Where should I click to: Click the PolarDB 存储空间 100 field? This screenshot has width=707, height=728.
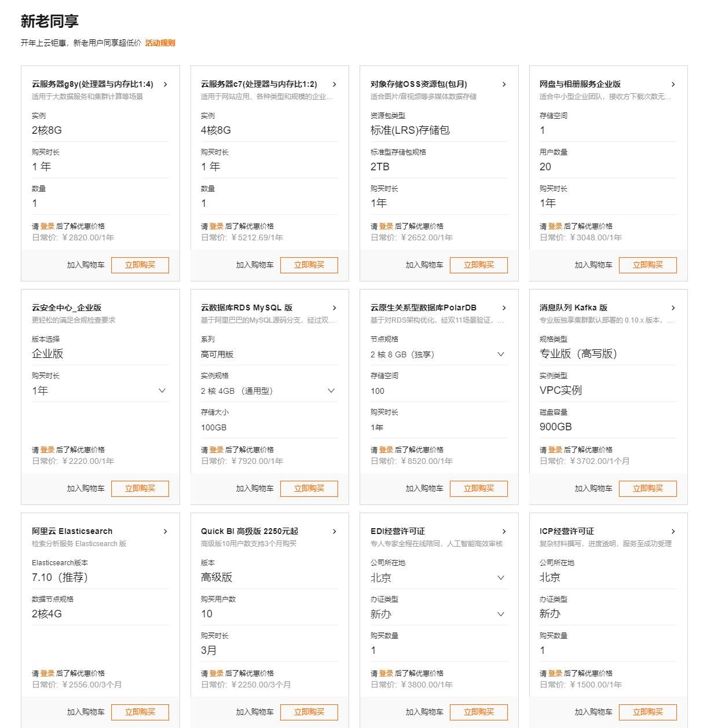pos(439,391)
